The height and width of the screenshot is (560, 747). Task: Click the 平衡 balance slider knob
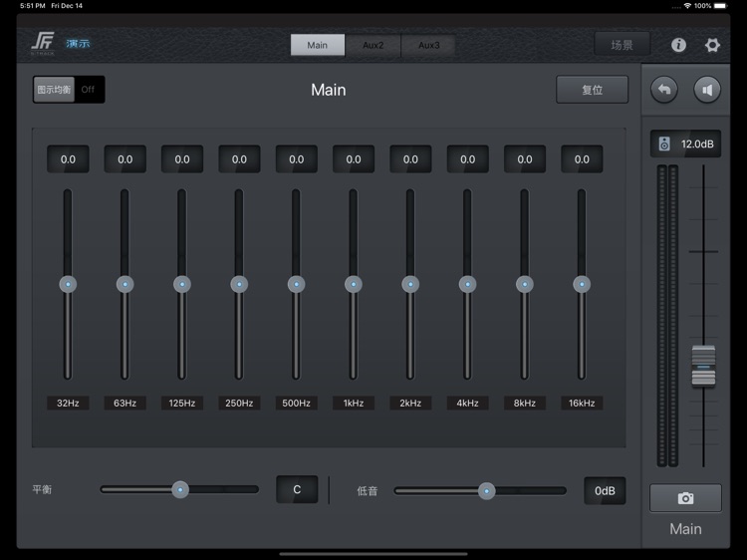180,489
